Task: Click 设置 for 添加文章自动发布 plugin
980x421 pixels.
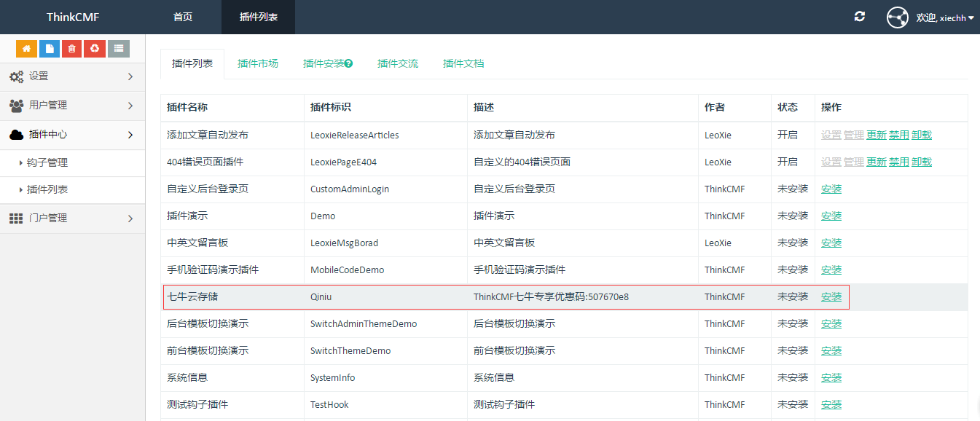Action: 831,135
